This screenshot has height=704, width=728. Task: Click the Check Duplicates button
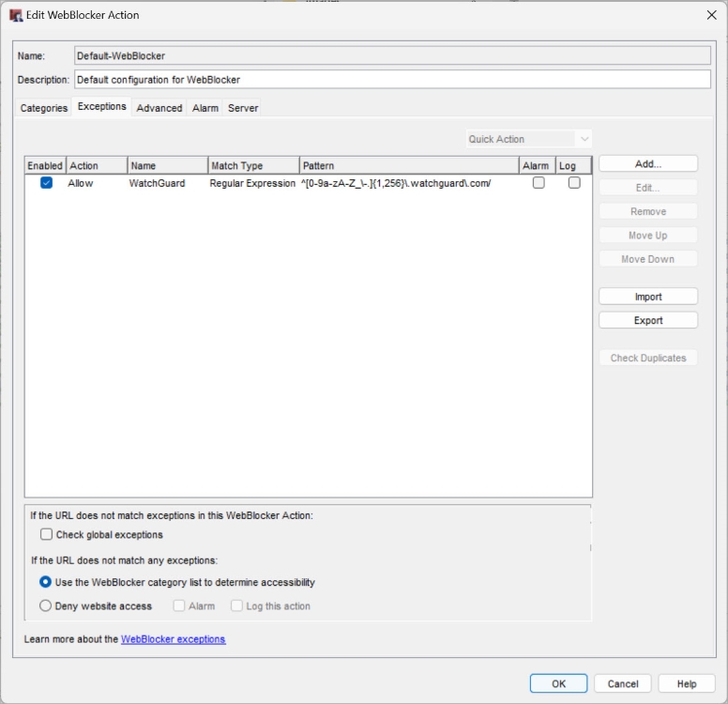pos(648,358)
